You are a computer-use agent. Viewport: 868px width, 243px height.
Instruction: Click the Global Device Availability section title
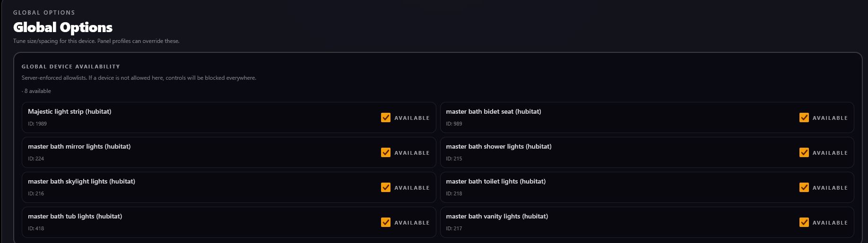[x=70, y=67]
